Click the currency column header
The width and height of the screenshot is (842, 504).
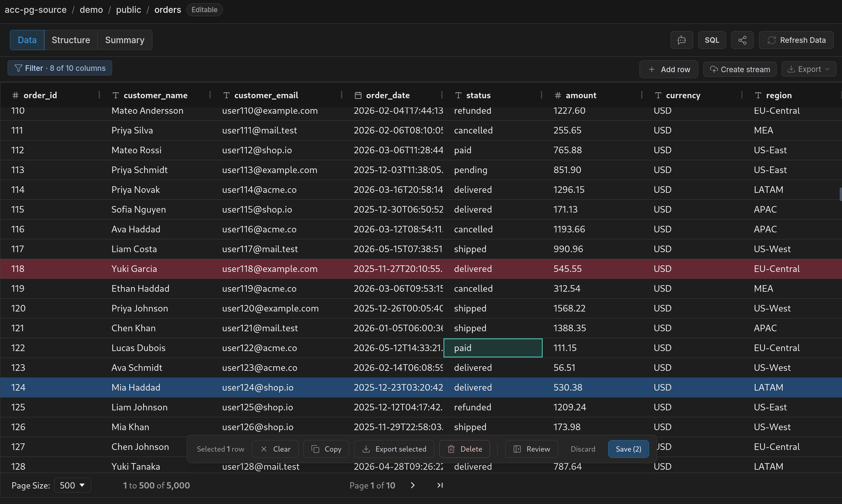683,95
